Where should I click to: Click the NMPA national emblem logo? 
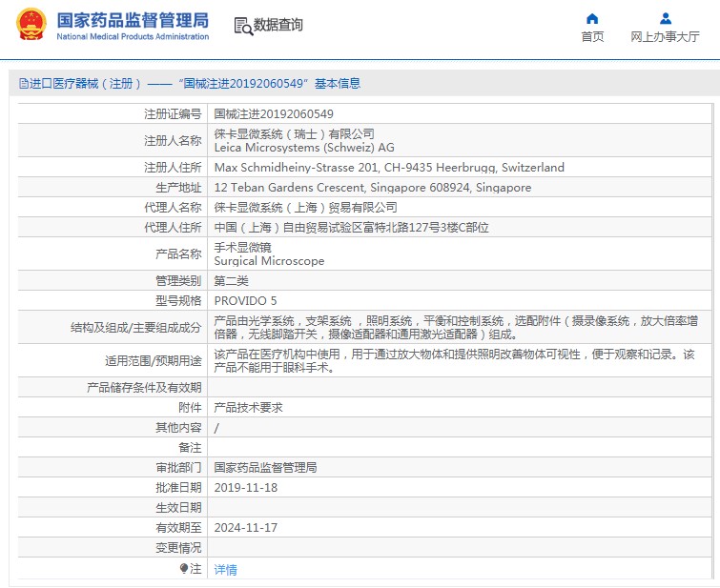31,25
